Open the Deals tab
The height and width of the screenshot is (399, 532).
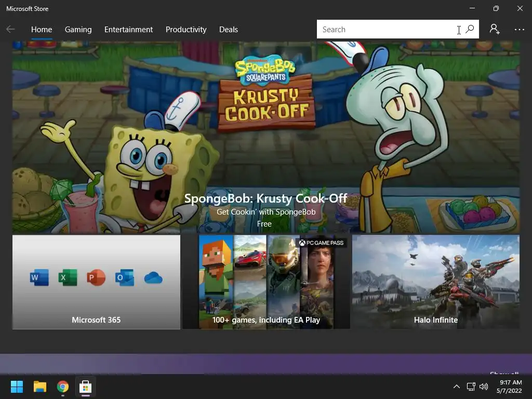tap(229, 30)
